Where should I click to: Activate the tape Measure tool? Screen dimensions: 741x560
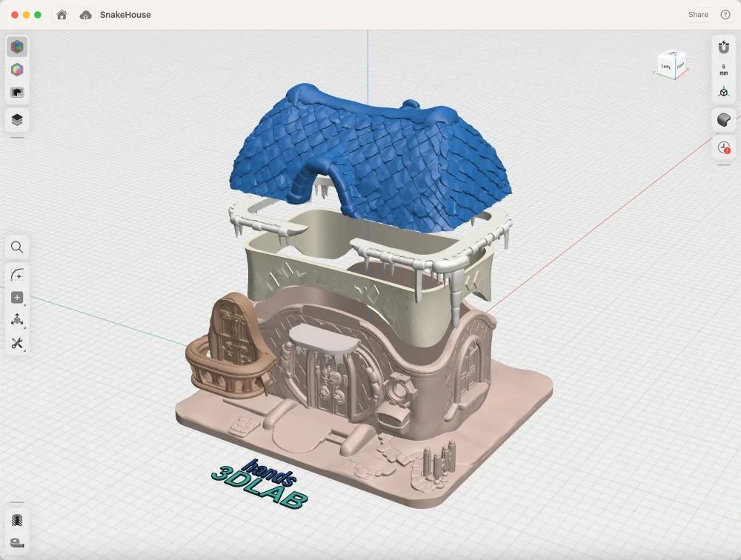17,543
